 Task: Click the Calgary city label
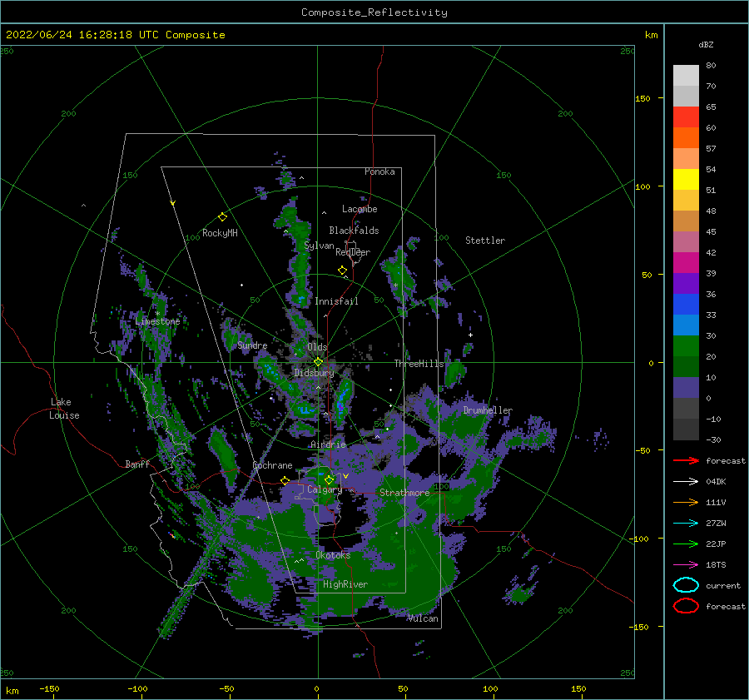pyautogui.click(x=325, y=489)
